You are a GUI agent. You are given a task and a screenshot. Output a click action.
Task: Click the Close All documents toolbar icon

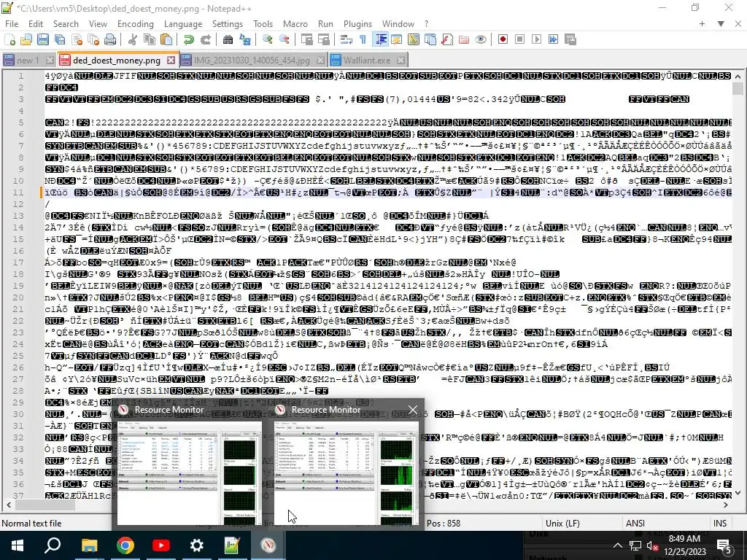tap(93, 39)
